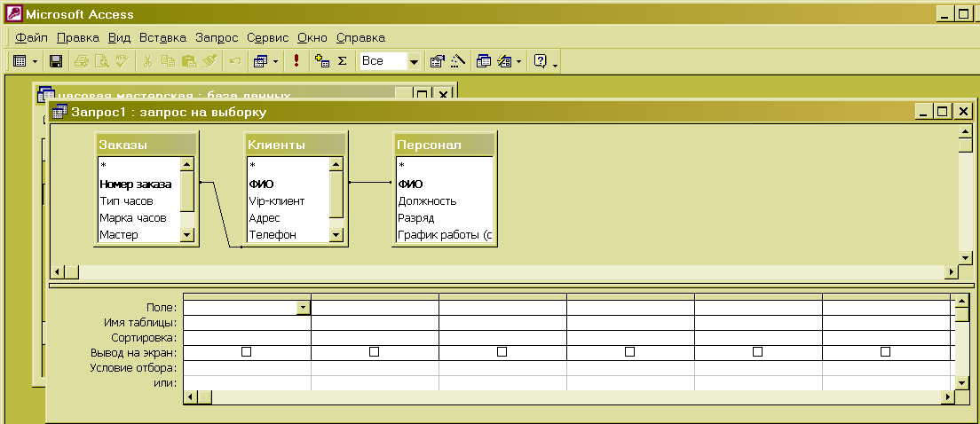Click 'Сортировка' cell in first column

[x=247, y=338]
